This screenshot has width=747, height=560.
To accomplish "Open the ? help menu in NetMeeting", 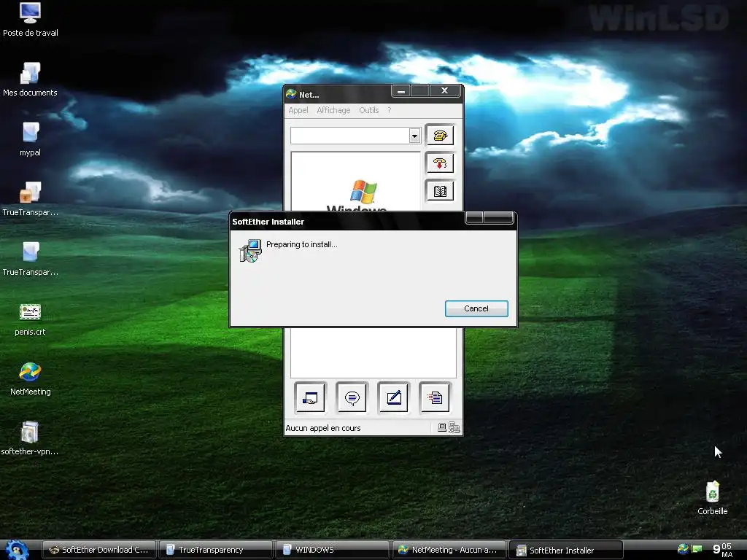I will pos(390,111).
